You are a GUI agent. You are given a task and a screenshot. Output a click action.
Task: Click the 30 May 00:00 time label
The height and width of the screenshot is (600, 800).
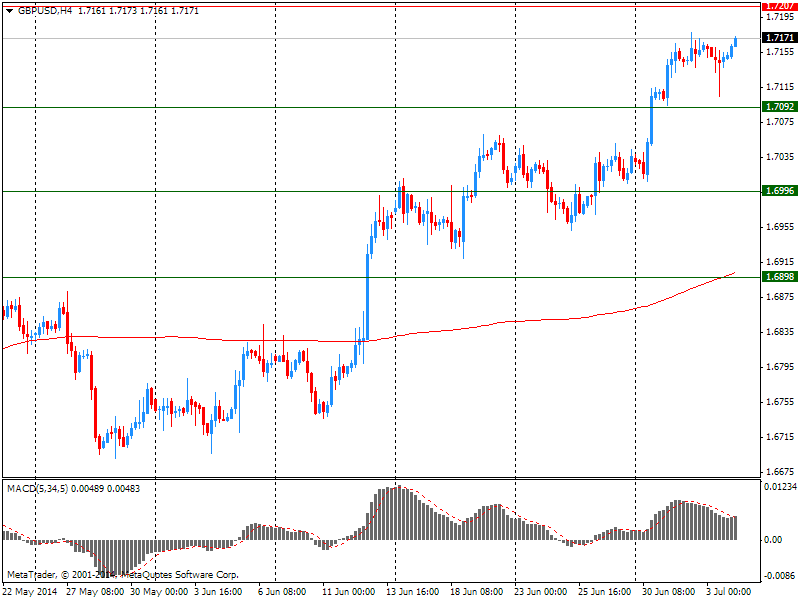click(x=159, y=592)
